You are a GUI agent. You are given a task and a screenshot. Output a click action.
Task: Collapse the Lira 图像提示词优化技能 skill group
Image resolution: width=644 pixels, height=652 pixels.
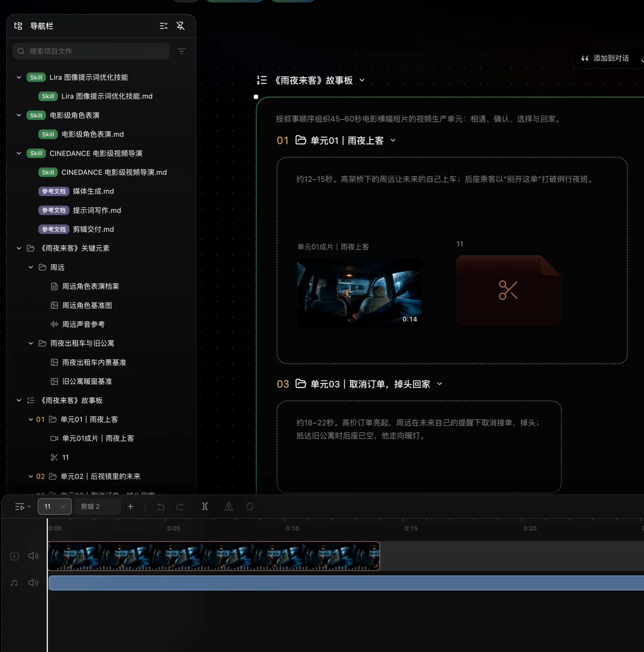pos(19,77)
